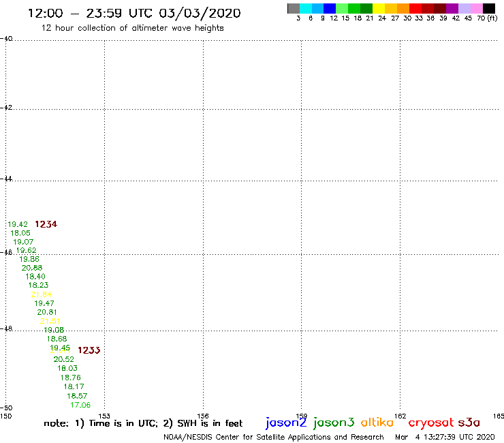504x443 pixels.
Task: Click the black swatch at legend end
Action: click(x=489, y=8)
